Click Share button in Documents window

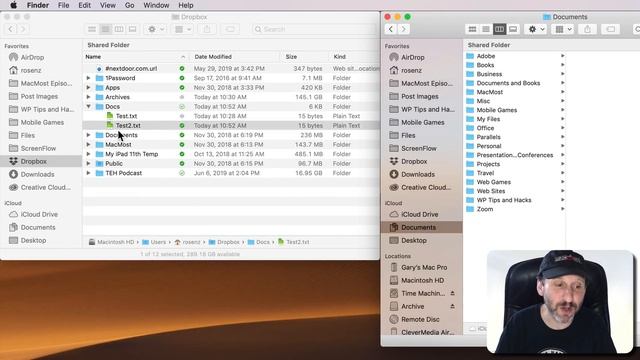(587, 29)
